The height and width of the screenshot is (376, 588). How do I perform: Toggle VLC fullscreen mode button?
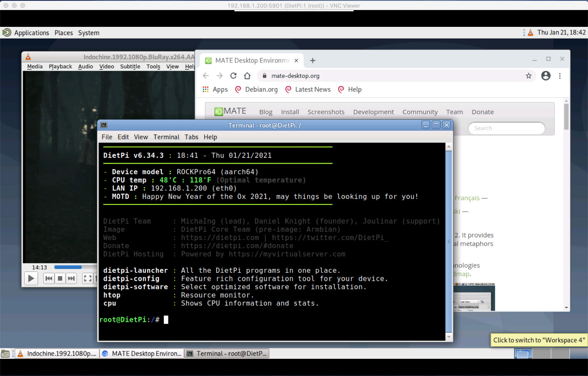coord(87,278)
